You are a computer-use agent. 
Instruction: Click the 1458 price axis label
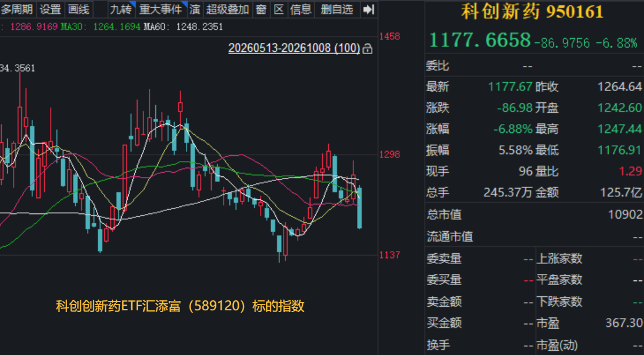point(389,37)
